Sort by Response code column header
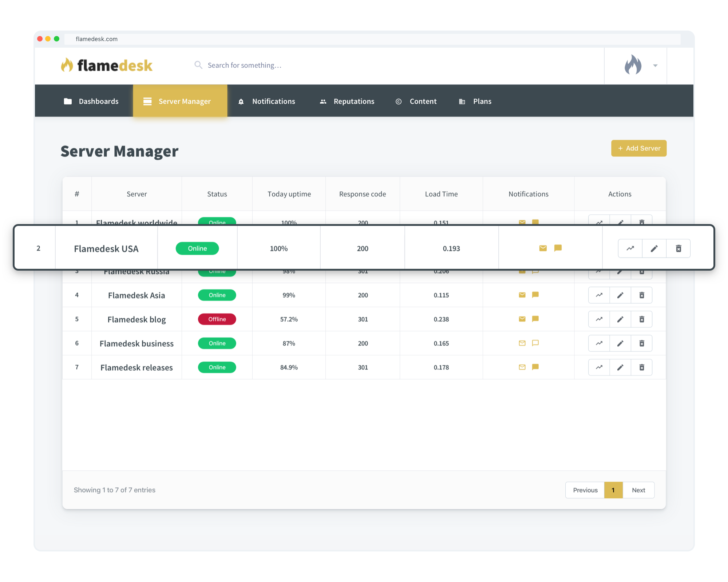The height and width of the screenshot is (582, 728). [x=363, y=194]
